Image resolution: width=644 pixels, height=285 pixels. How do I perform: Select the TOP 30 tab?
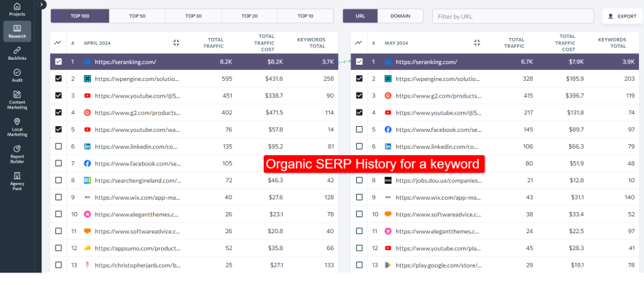pyautogui.click(x=194, y=16)
